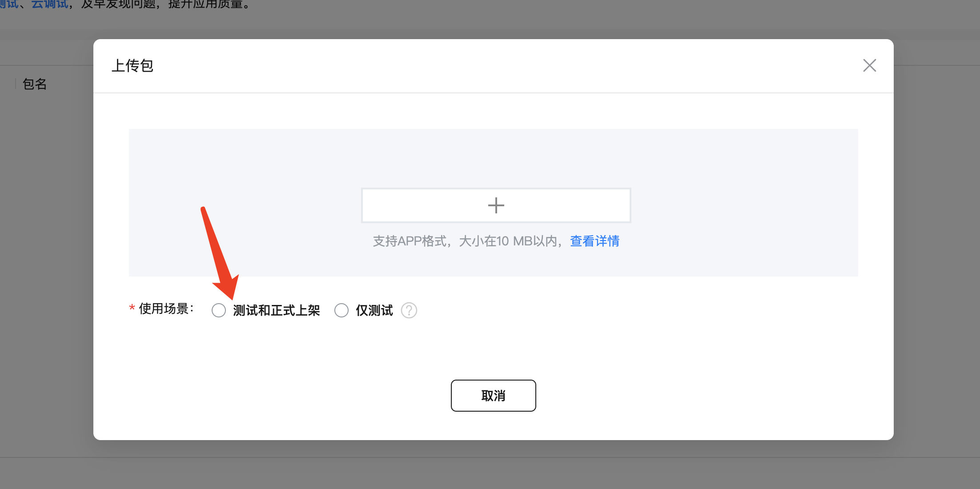Click the 仅测试 option label text

coord(374,310)
